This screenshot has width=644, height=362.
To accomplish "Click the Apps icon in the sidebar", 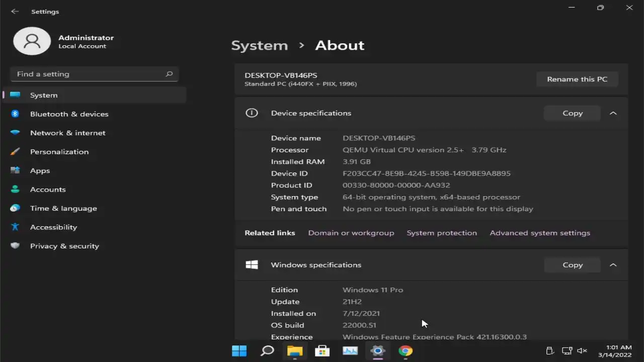I will pos(15,170).
